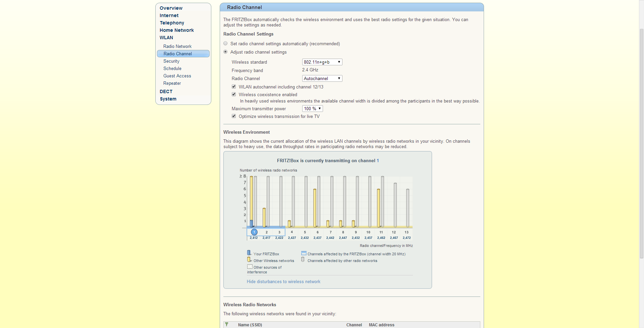This screenshot has width=644, height=328.
Task: Click the signal strength column header icon
Action: click(227, 324)
